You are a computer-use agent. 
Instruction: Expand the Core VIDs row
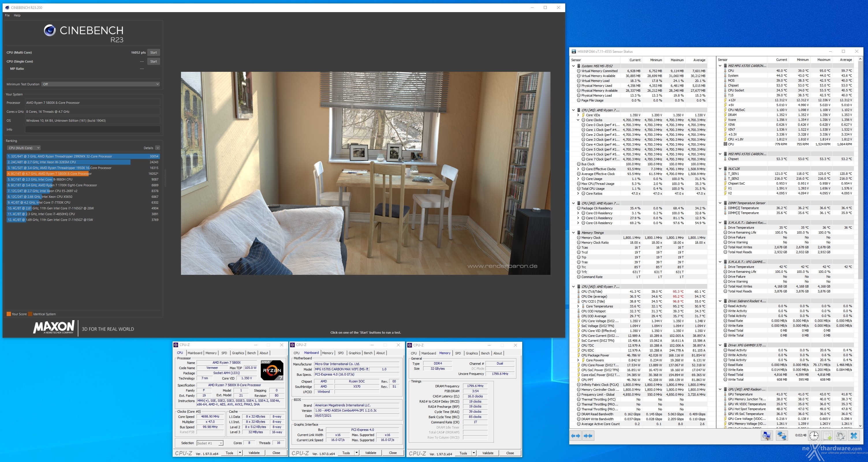tap(578, 115)
